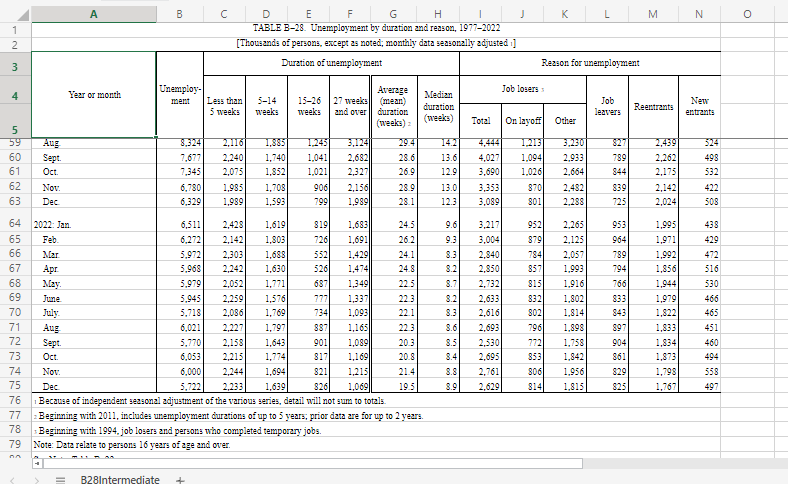Select column J header
This screenshot has width=788, height=484.
(523, 15)
